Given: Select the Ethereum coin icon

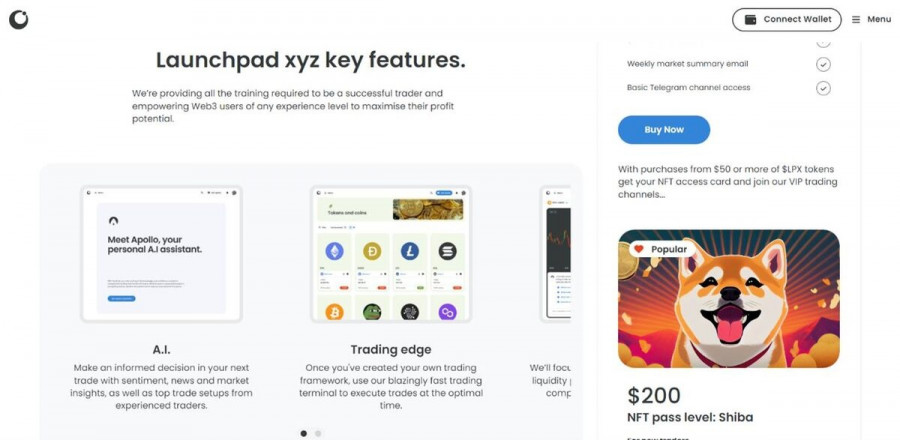Looking at the screenshot, I should click(x=334, y=251).
